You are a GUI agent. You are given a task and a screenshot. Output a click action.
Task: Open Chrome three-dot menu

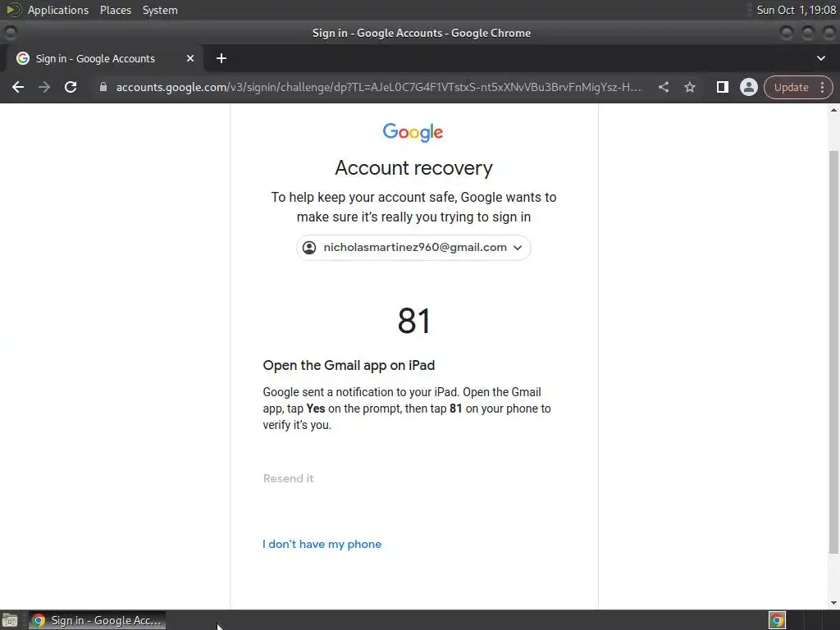coord(822,87)
